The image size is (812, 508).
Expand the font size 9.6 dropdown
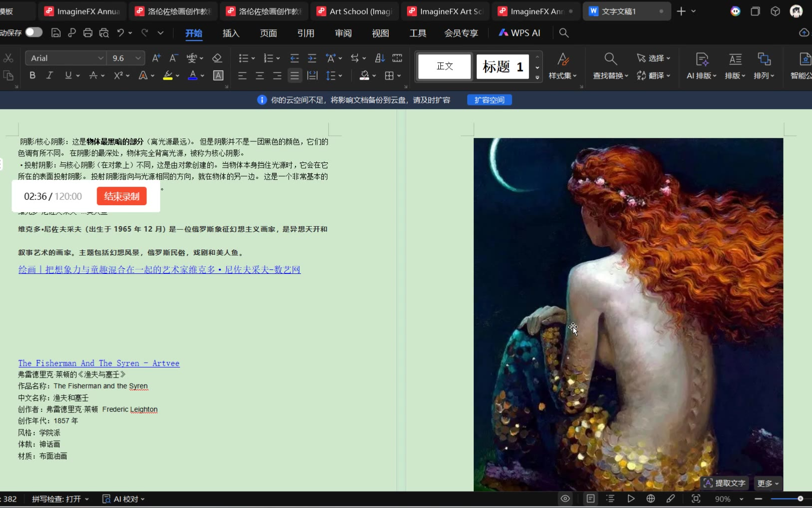click(x=138, y=58)
